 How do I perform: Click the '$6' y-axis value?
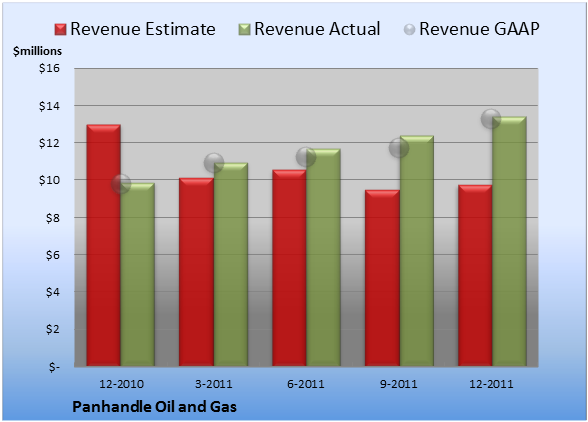click(52, 255)
